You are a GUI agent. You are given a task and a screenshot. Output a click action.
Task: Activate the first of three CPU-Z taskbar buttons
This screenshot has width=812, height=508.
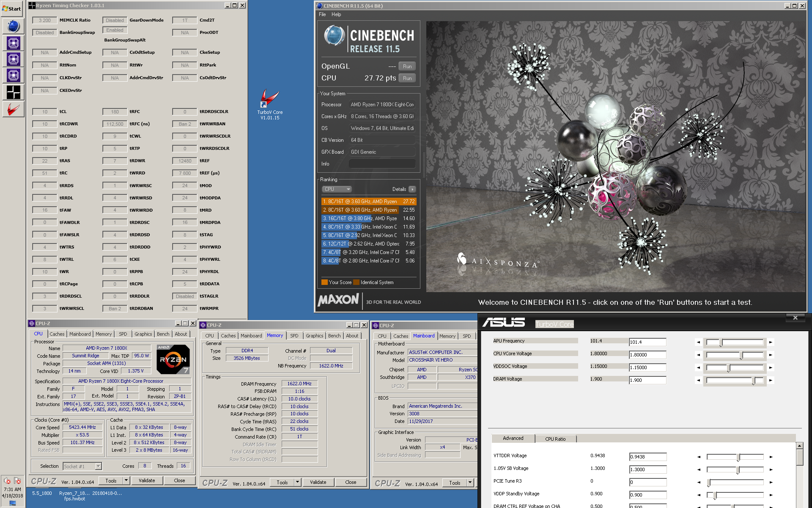14,43
